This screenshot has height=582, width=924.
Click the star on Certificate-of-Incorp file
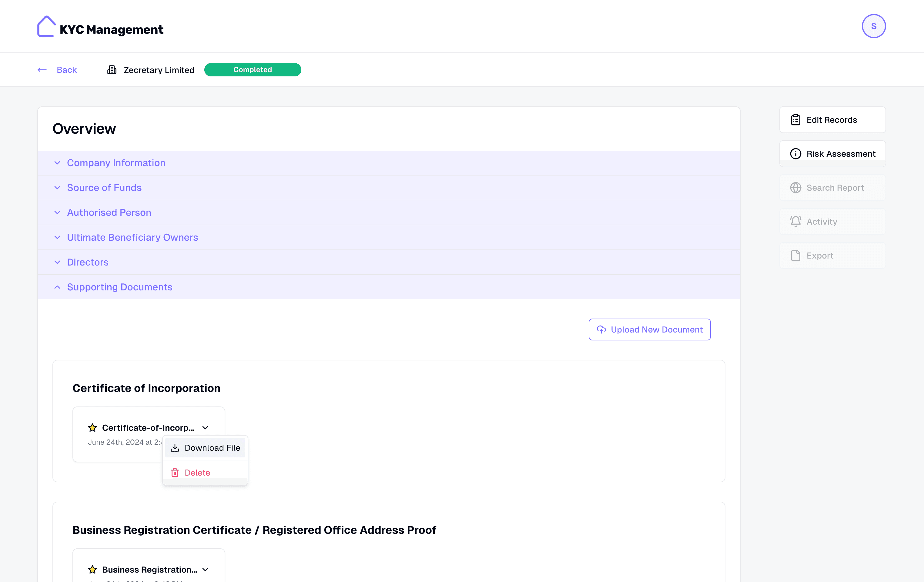[x=92, y=428]
